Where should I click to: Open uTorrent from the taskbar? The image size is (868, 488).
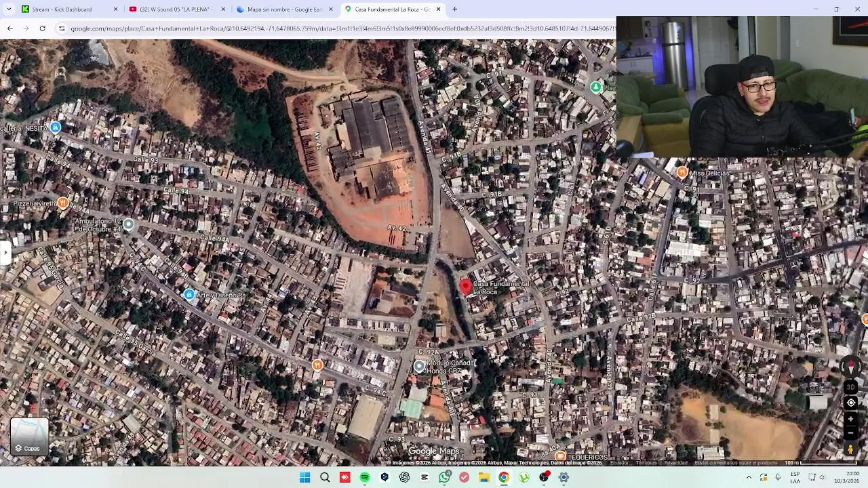coord(524,477)
